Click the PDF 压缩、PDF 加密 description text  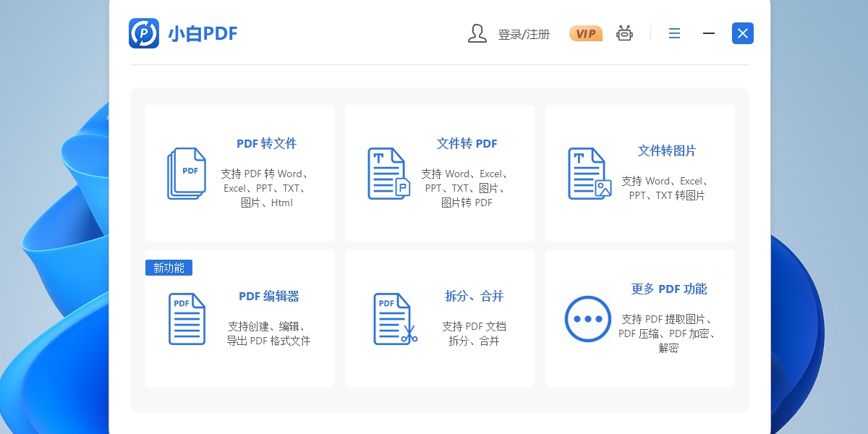point(668,333)
